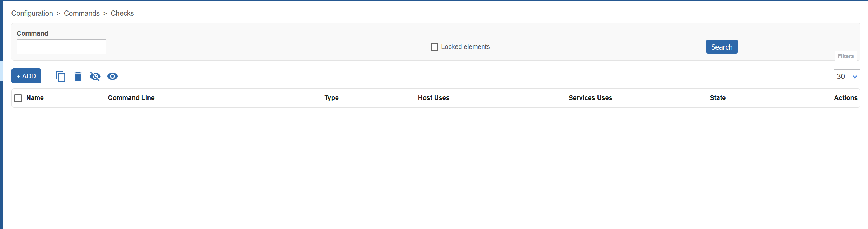
Task: Select the Checks breadcrumb item
Action: pyautogui.click(x=122, y=13)
